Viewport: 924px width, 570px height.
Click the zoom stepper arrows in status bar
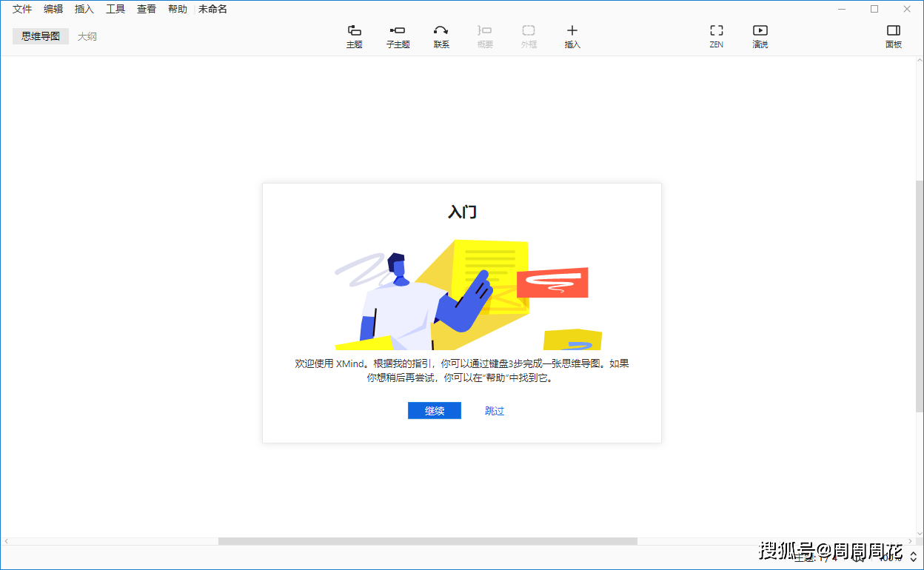[914, 557]
